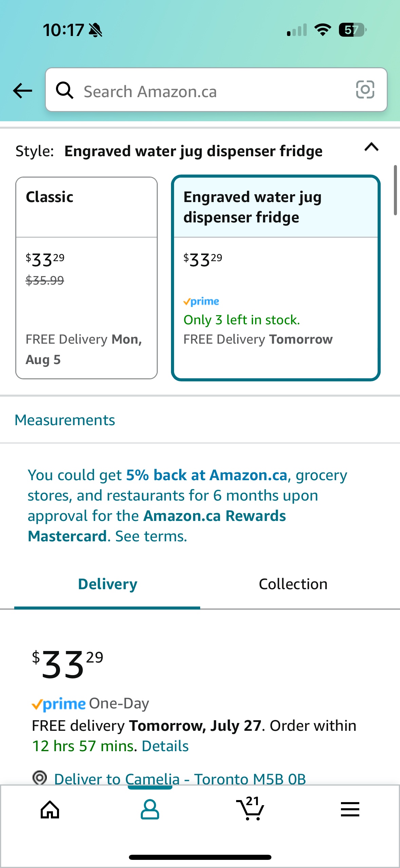Go to Home via house icon
The height and width of the screenshot is (868, 400).
[x=50, y=810]
